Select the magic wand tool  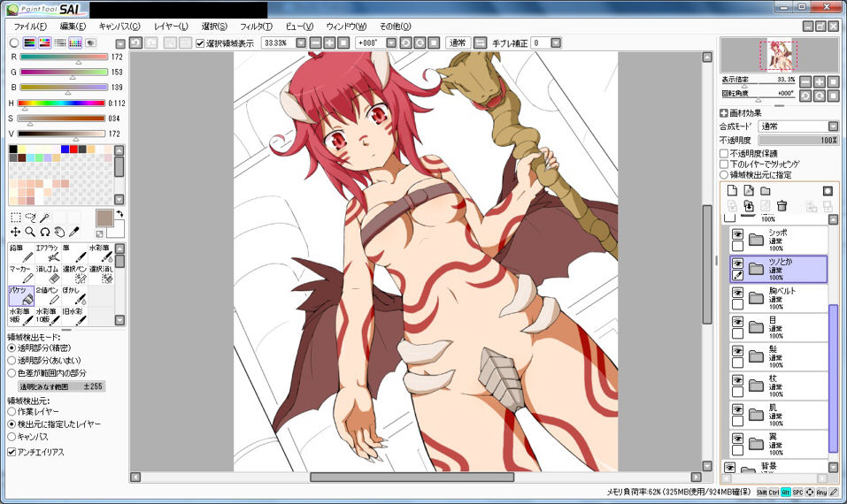pyautogui.click(x=45, y=218)
